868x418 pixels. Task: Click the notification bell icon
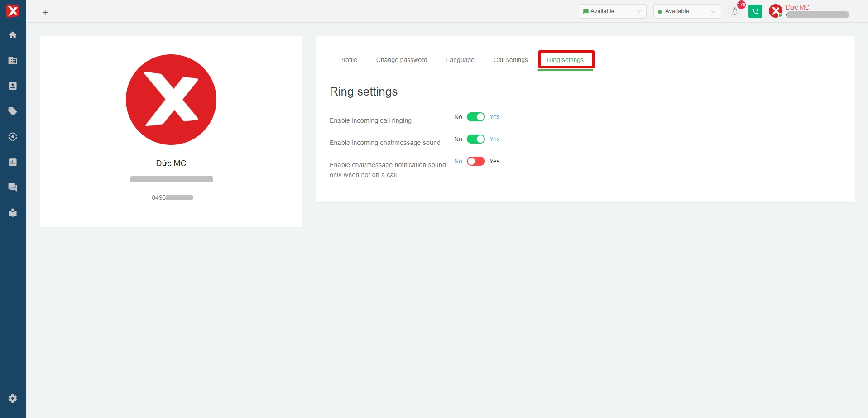point(734,12)
